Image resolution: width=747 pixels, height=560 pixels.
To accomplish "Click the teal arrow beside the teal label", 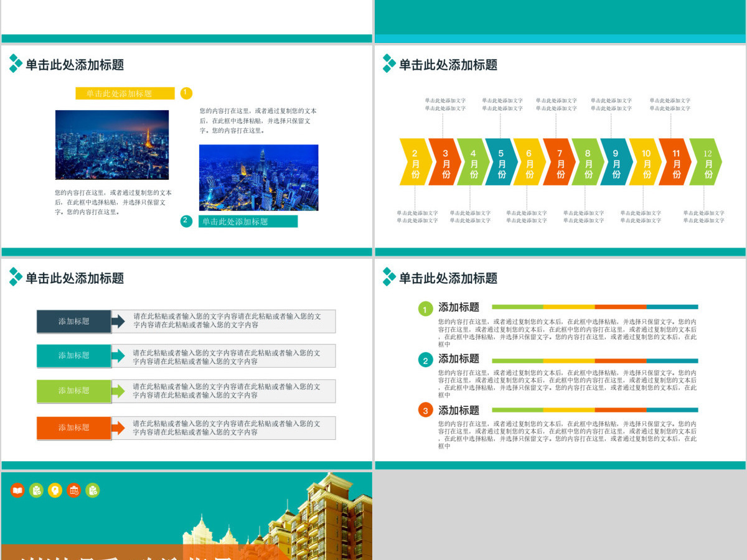I will coord(118,355).
